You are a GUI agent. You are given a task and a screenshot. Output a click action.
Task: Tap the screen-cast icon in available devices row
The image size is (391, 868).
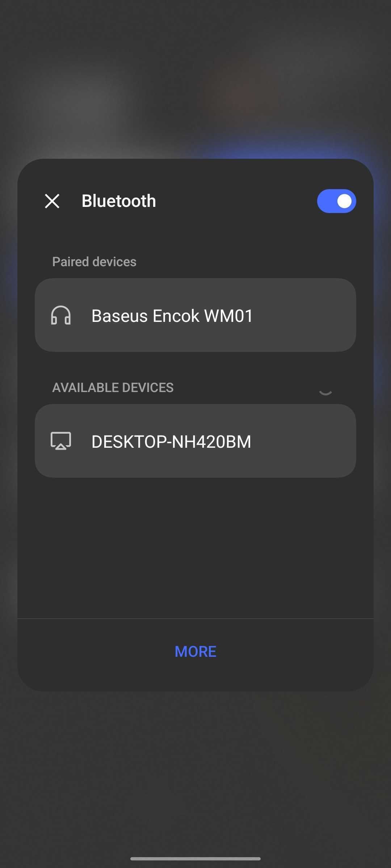tap(61, 441)
